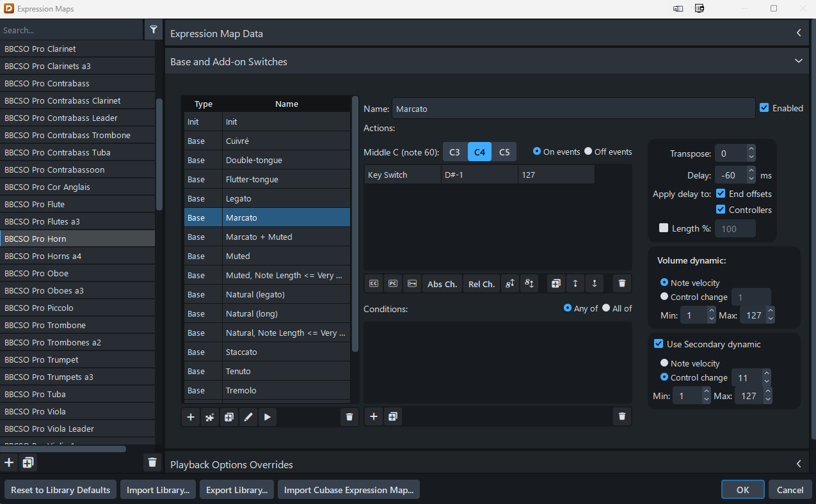Add a program change (PC) action
The width and height of the screenshot is (816, 504).
(393, 283)
